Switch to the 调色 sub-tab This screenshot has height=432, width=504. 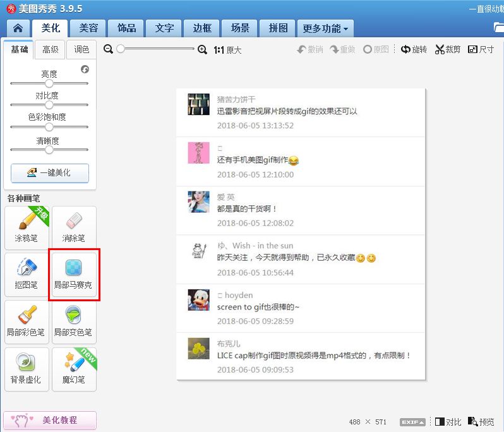(x=82, y=49)
